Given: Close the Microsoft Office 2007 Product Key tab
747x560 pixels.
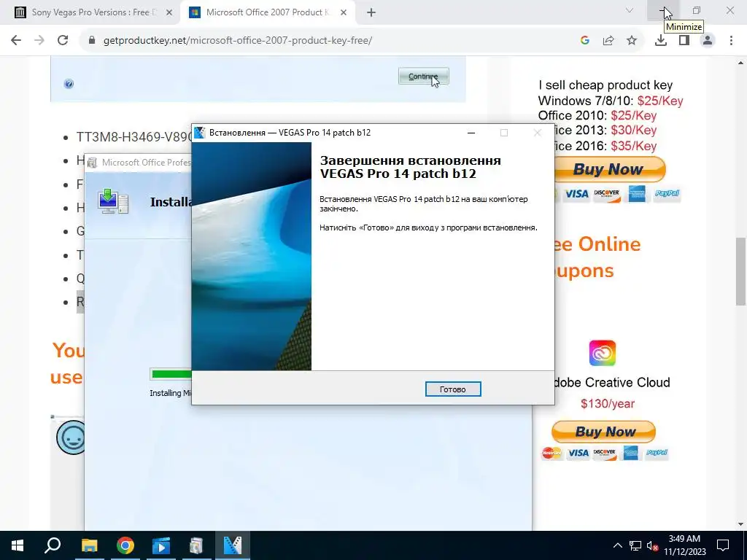Looking at the screenshot, I should pos(344,13).
